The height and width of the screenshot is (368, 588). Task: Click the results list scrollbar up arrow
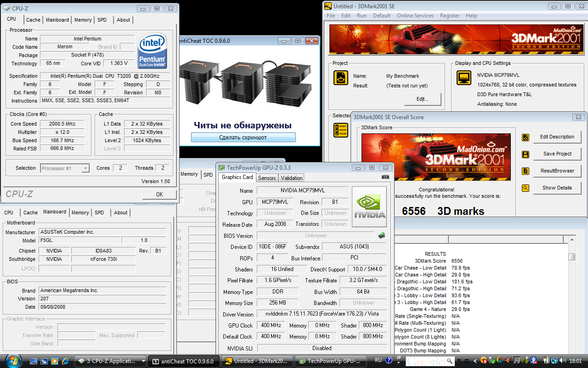(x=572, y=240)
